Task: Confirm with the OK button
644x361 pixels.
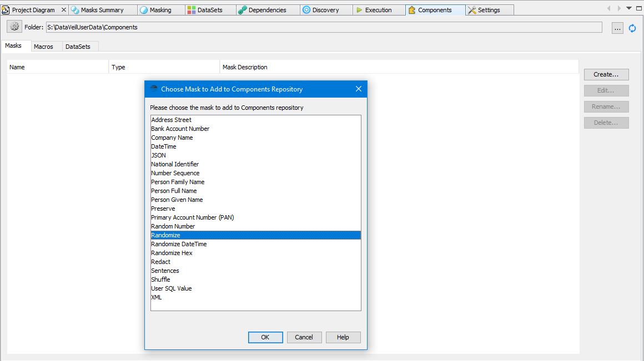Action: point(265,337)
